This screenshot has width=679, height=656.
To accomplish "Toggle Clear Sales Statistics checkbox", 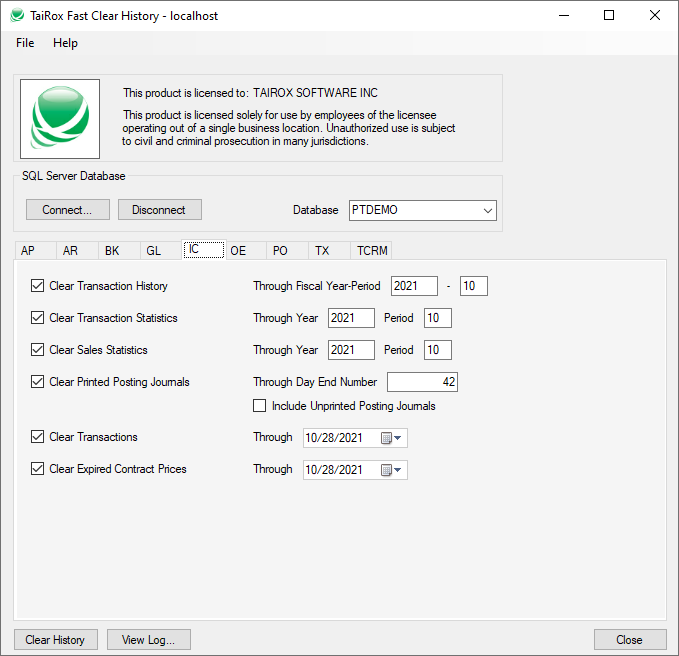I will 37,350.
